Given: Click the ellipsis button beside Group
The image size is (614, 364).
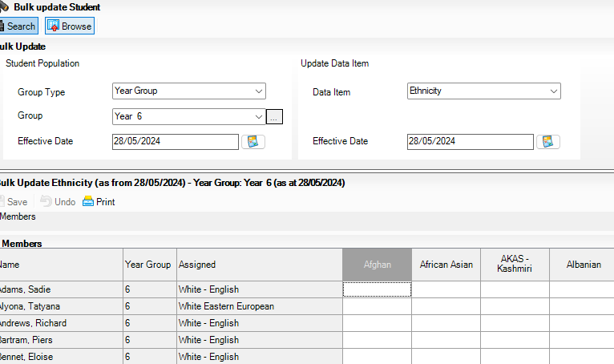Looking at the screenshot, I should (x=274, y=117).
